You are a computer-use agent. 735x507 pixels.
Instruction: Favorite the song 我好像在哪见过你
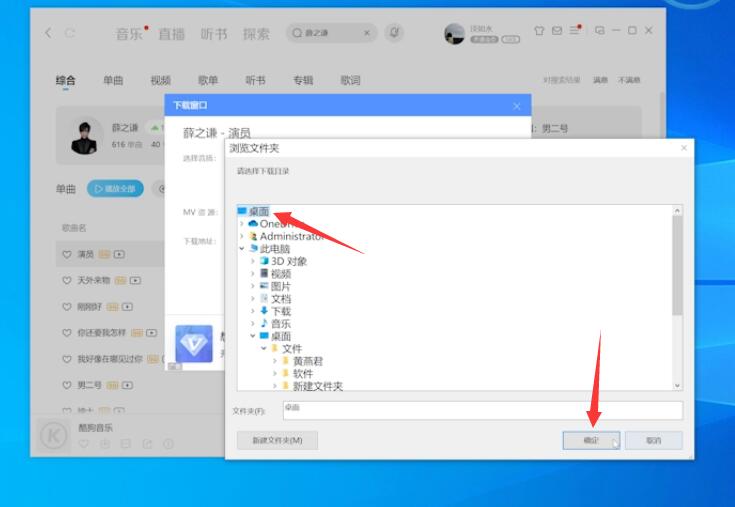[67, 359]
